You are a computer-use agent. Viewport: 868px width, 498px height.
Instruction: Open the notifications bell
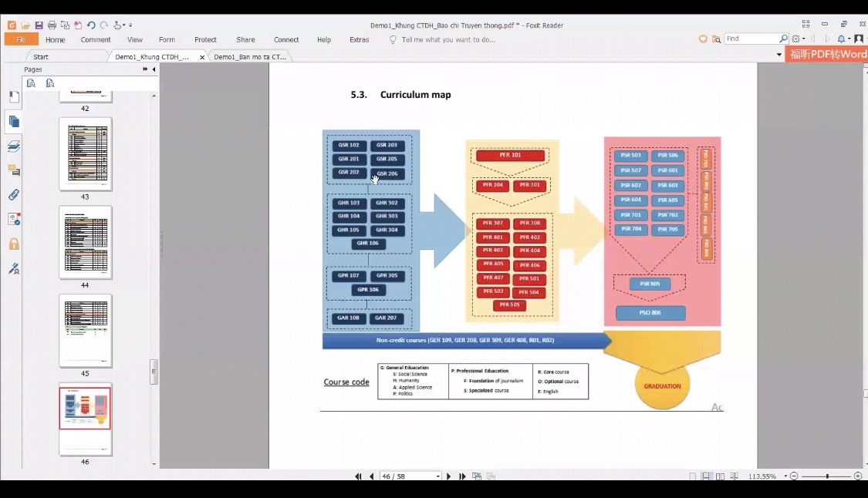(x=843, y=39)
